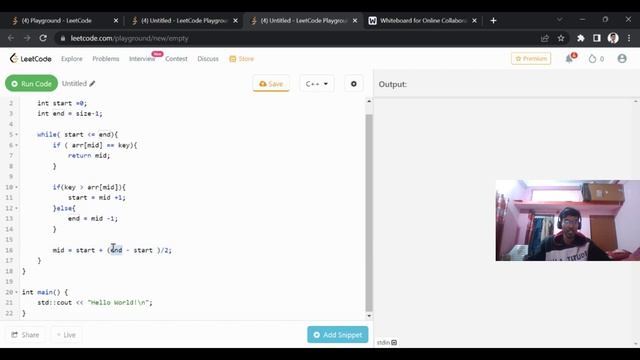Go back in browser history

pyautogui.click(x=11, y=38)
